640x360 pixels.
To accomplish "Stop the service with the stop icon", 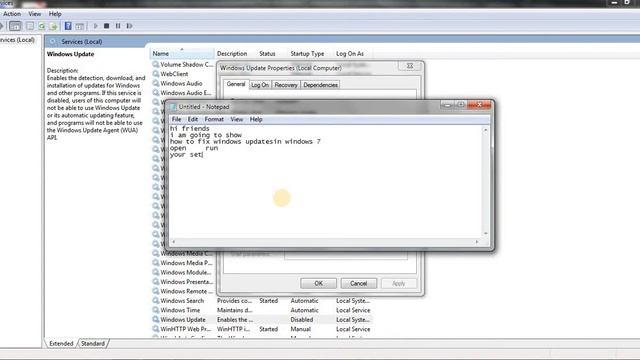I will coord(107,26).
